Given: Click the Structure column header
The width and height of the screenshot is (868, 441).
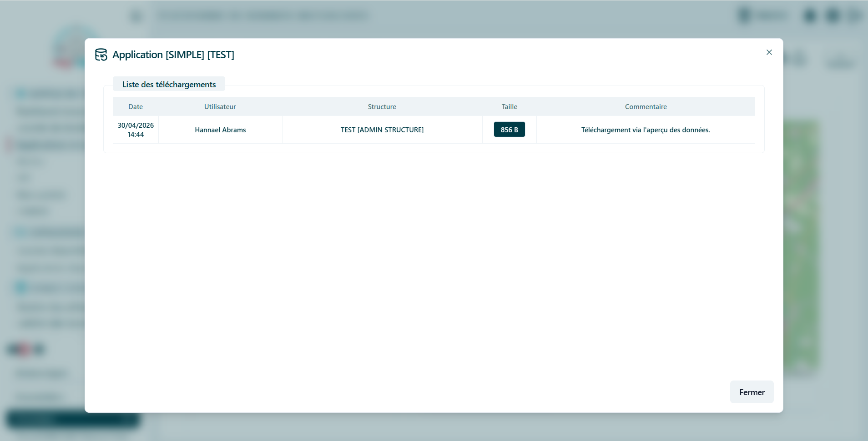Looking at the screenshot, I should tap(382, 106).
